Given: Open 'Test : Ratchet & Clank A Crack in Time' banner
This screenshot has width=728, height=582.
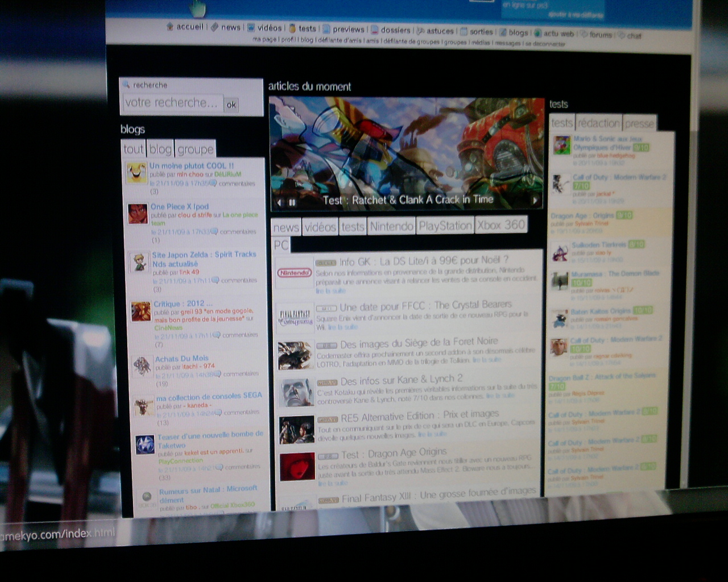Looking at the screenshot, I should [408, 199].
